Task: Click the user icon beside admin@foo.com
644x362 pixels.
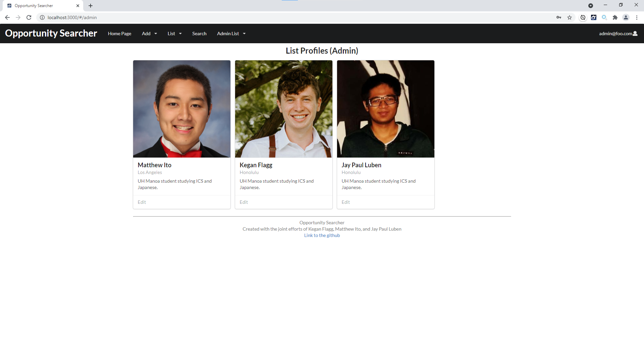Action: 635,34
